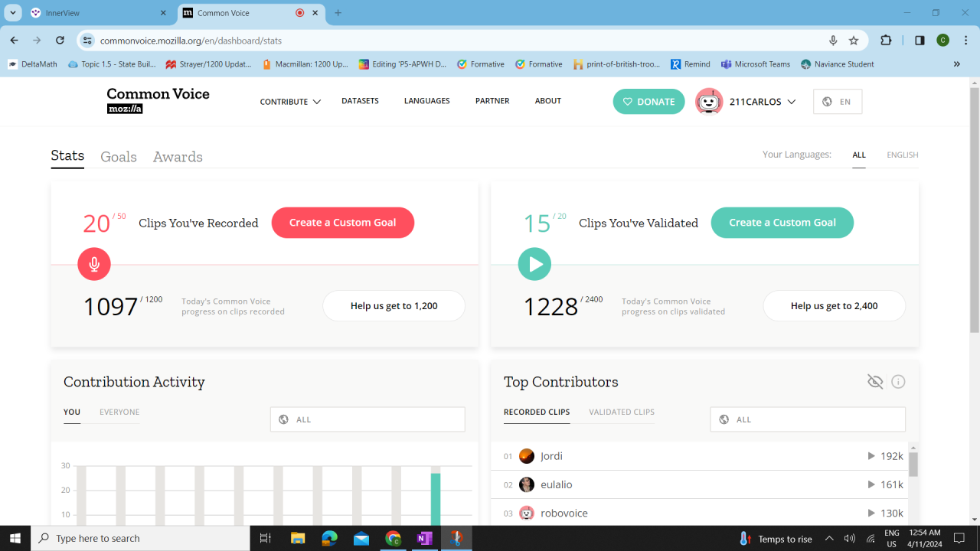Image resolution: width=980 pixels, height=551 pixels.
Task: Open the Windows Start menu
Action: 15,539
